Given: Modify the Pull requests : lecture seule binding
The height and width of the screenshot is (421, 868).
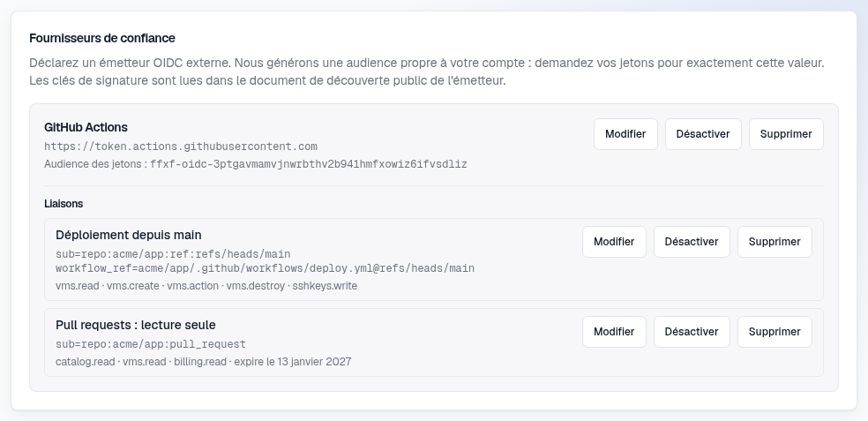Looking at the screenshot, I should [x=614, y=332].
